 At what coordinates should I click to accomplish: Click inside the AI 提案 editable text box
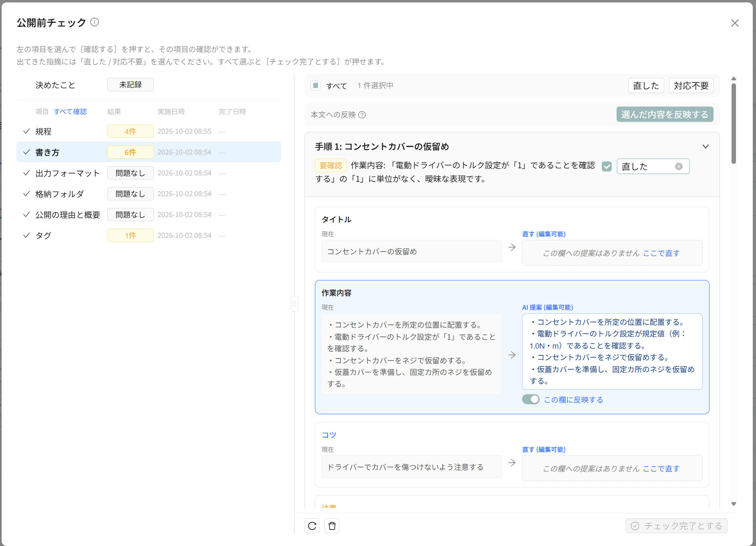click(612, 351)
